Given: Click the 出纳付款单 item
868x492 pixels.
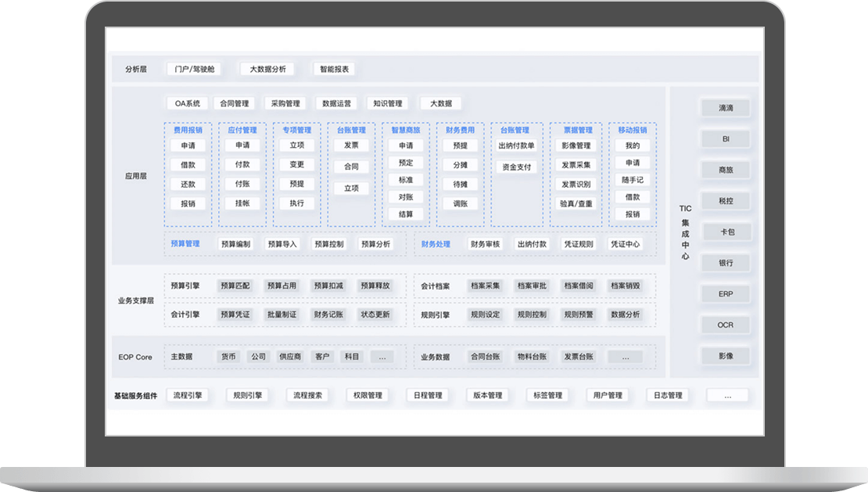Looking at the screenshot, I should (516, 145).
